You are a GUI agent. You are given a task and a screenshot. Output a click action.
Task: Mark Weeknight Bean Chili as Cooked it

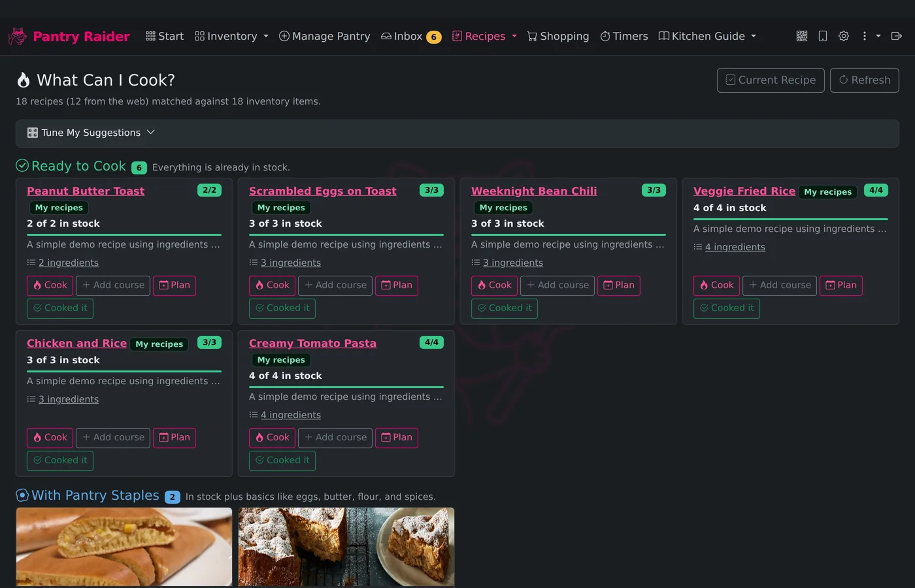click(505, 308)
